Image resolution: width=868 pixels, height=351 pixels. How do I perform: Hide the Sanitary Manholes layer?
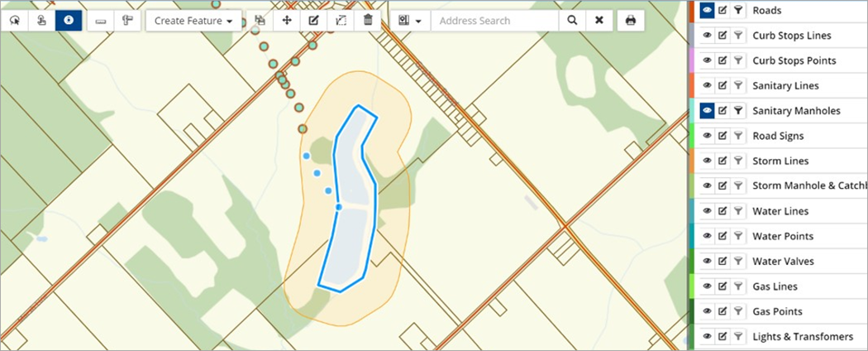[707, 111]
